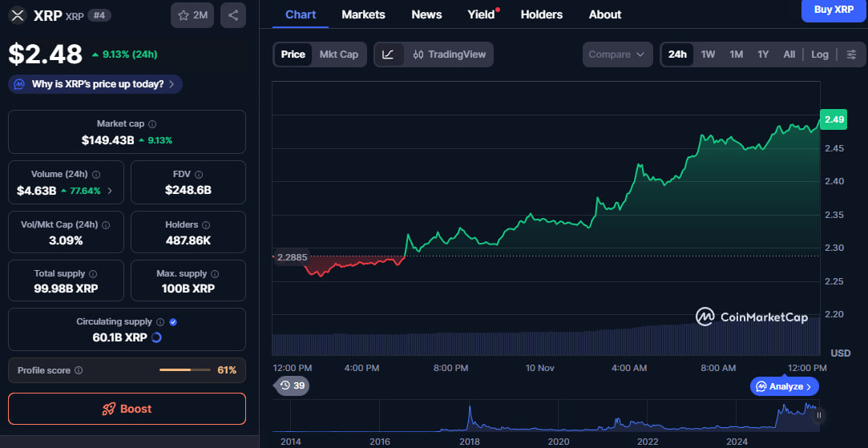This screenshot has height=448, width=868.
Task: Click FDV info icon
Action: (x=199, y=175)
